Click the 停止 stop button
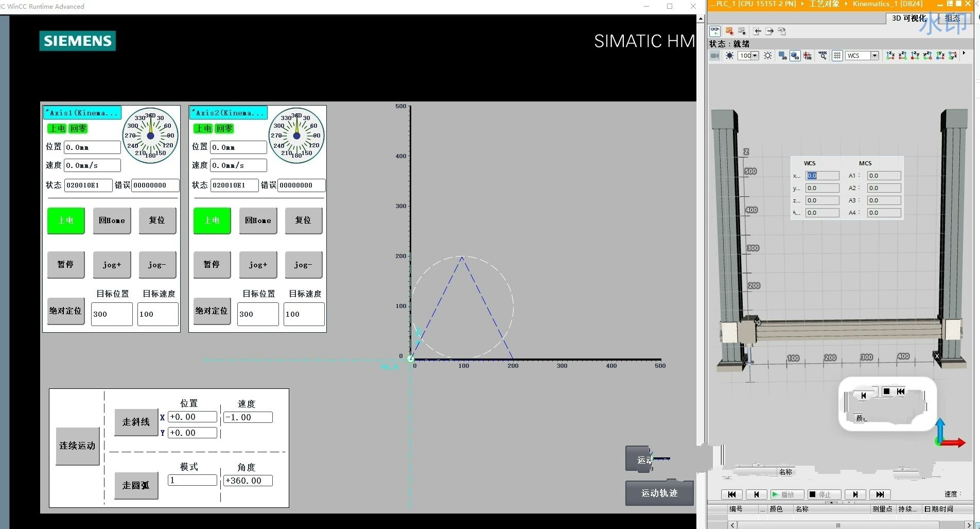 coord(824,494)
